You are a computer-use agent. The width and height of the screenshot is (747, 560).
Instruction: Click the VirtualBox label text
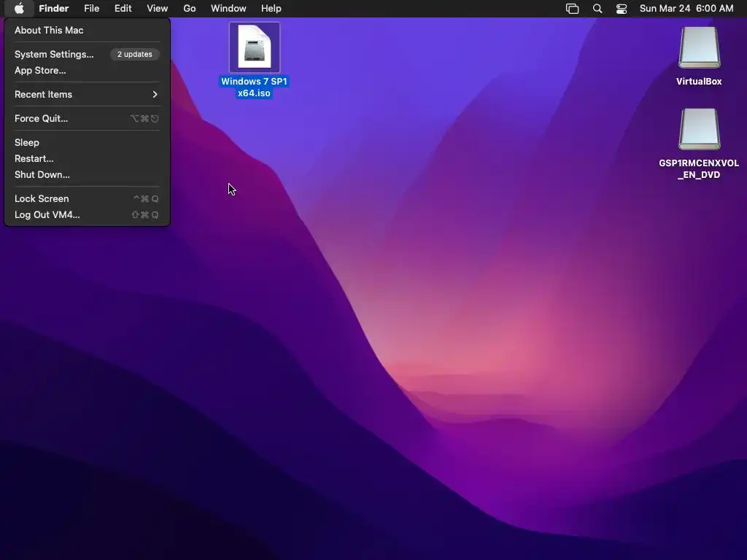point(699,82)
